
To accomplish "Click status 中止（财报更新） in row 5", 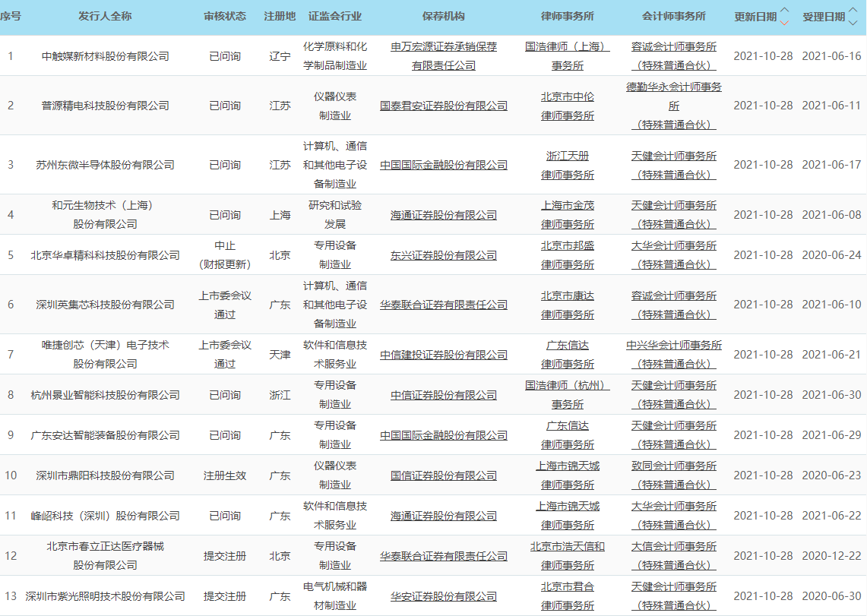I will 224,254.
